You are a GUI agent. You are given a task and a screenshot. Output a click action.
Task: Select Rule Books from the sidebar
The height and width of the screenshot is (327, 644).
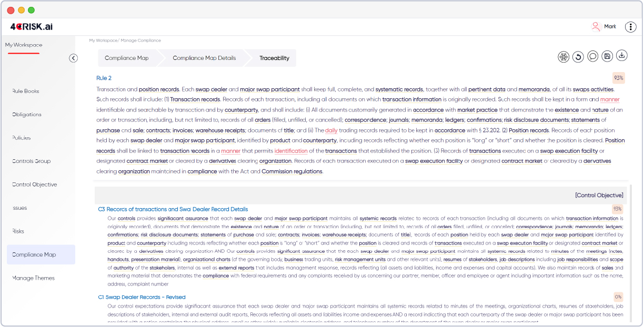(x=25, y=90)
